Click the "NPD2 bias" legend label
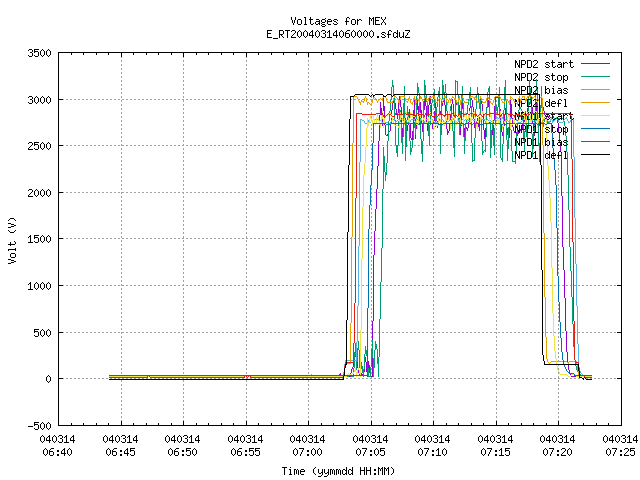 541,90
